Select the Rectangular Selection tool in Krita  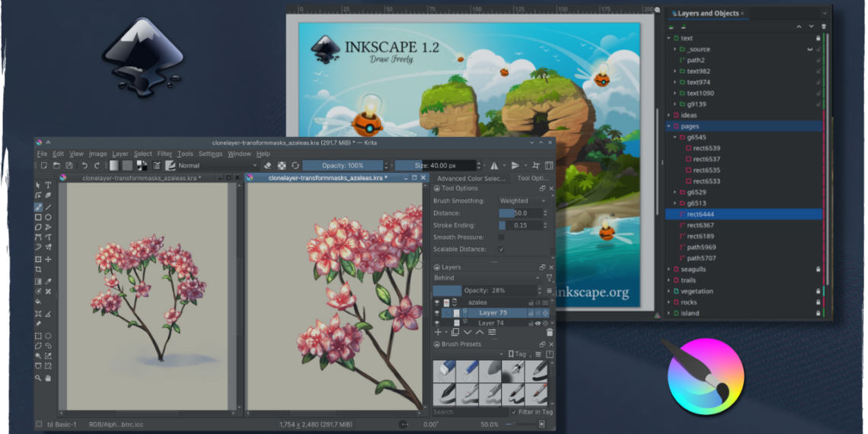point(37,336)
